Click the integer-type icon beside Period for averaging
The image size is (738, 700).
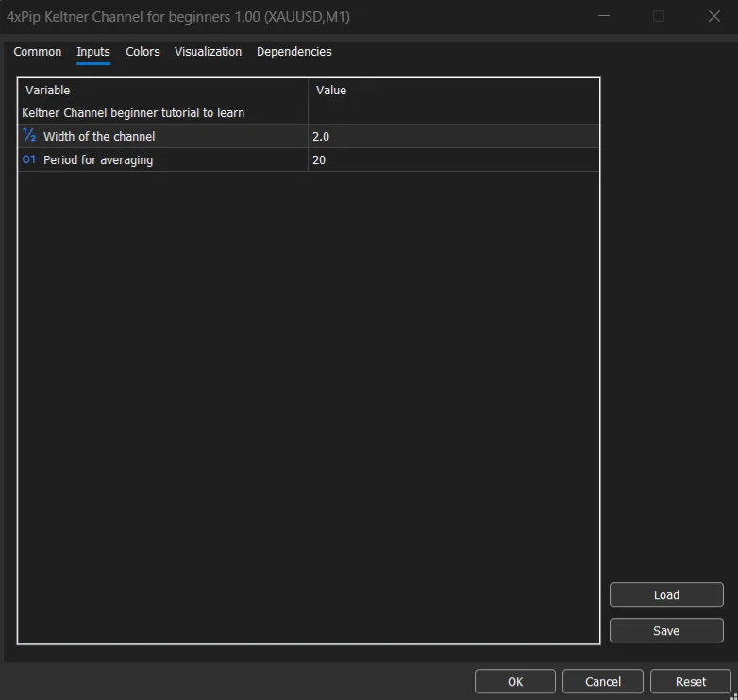29,159
